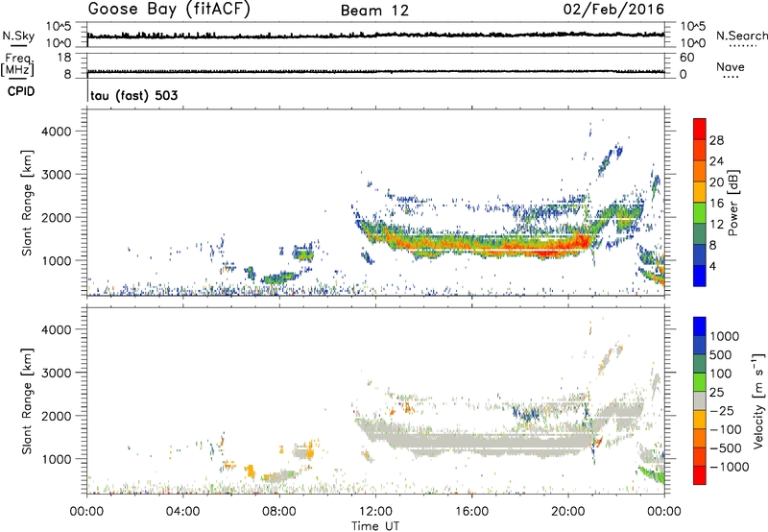Click the frequency axis value '18'

tap(64, 58)
